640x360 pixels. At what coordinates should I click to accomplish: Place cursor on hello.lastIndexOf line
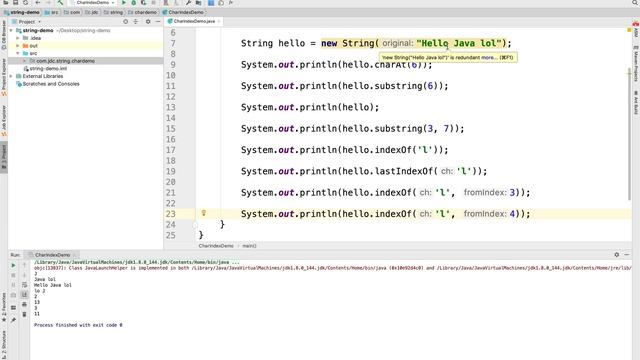pyautogui.click(x=364, y=171)
